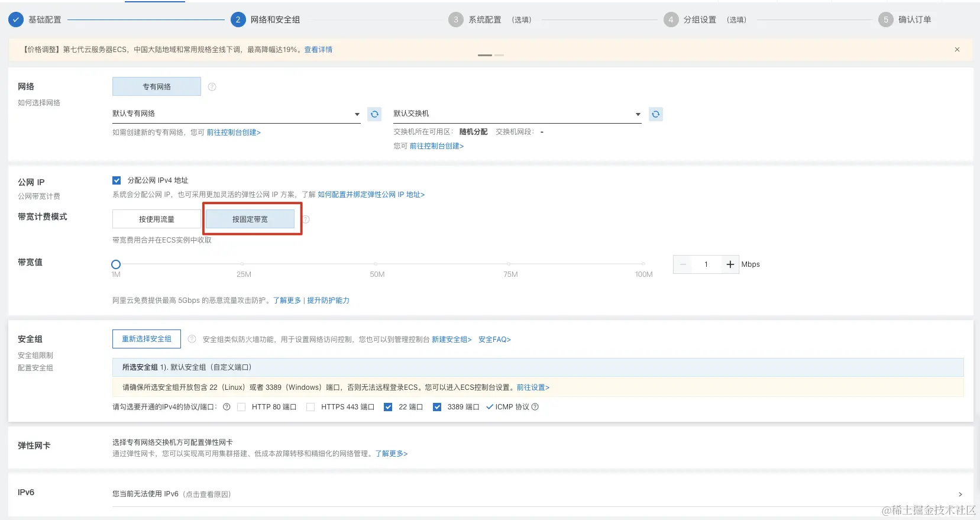Open the 安全组限制 link
The image size is (980, 520).
pyautogui.click(x=35, y=356)
